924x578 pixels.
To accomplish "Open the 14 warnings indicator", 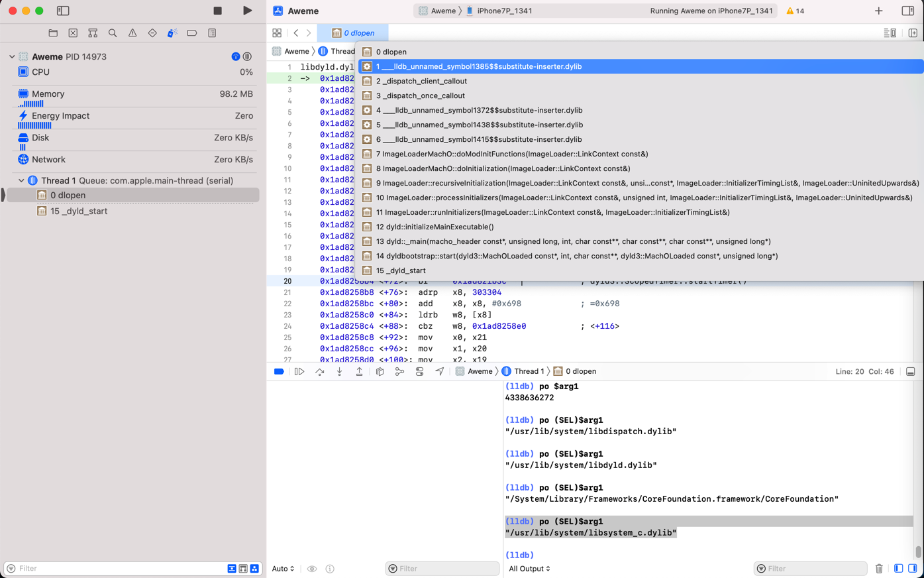I will tap(795, 11).
